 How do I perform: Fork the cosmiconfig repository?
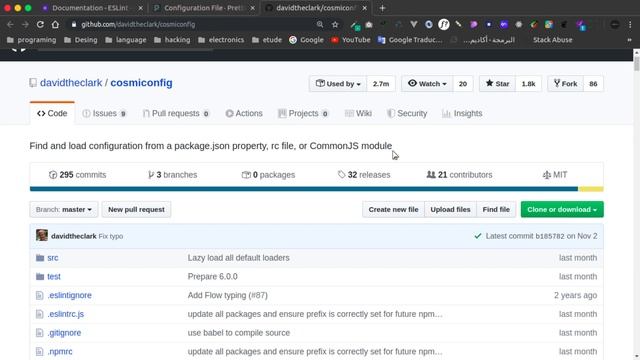(x=565, y=84)
